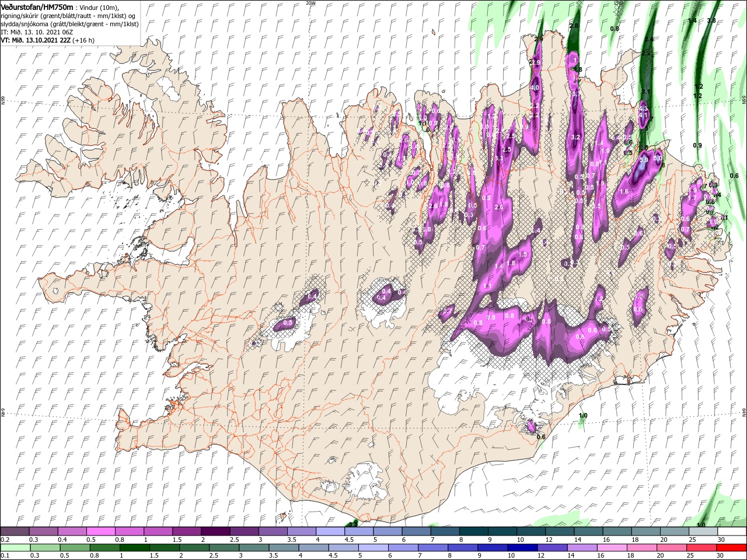Click snow scale swatch between 0.3 and 0.4
The image size is (747, 560).
[43, 531]
